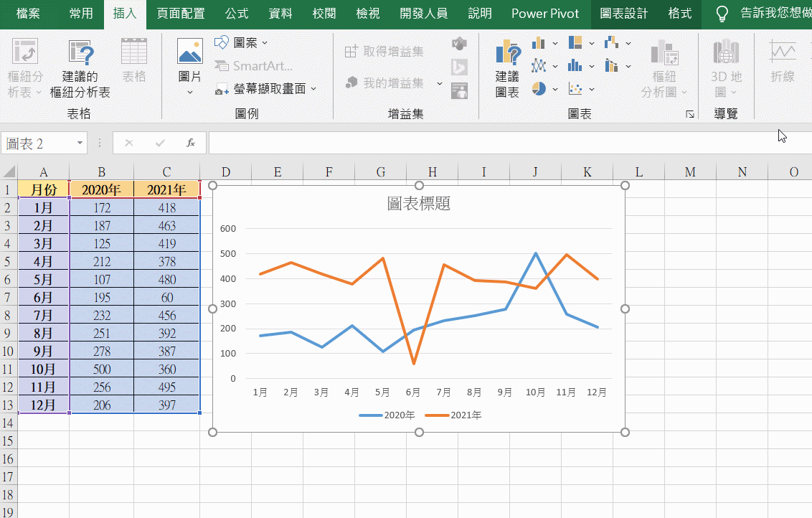The height and width of the screenshot is (518, 812).
Task: Click the Visio Data Visualizer add-in icon
Action: coord(459,44)
